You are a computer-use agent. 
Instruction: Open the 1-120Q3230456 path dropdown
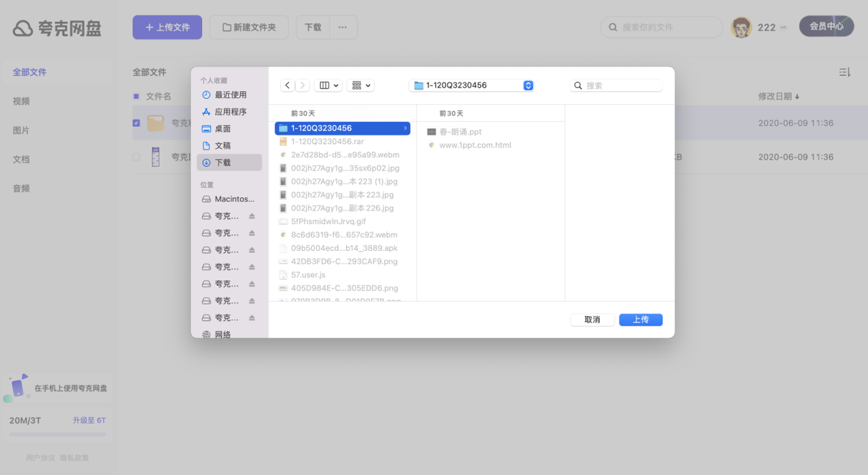coord(528,85)
